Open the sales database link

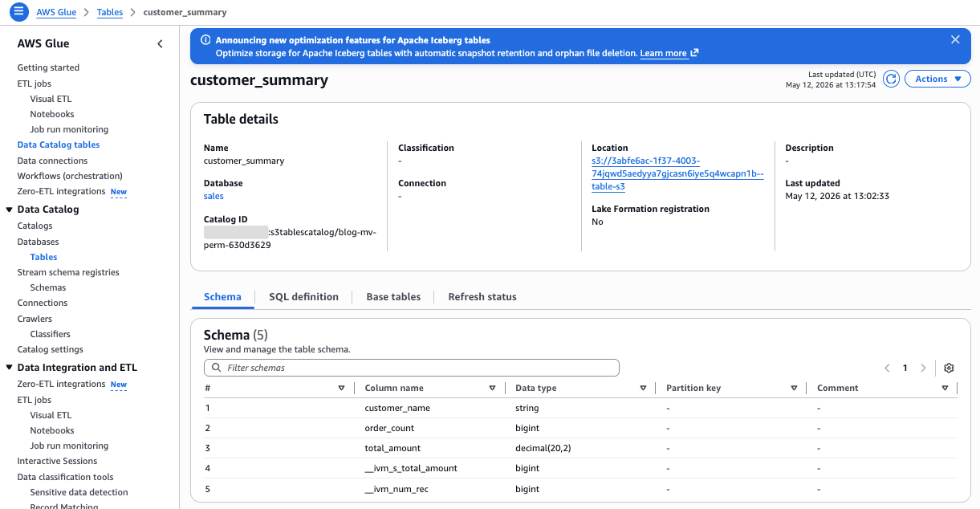[x=213, y=196]
